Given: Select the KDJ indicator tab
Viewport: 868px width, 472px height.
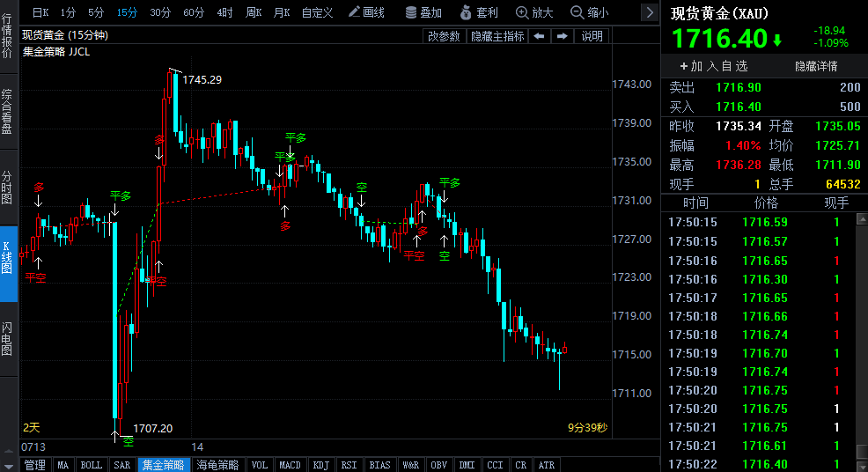Looking at the screenshot, I should click(x=320, y=465).
